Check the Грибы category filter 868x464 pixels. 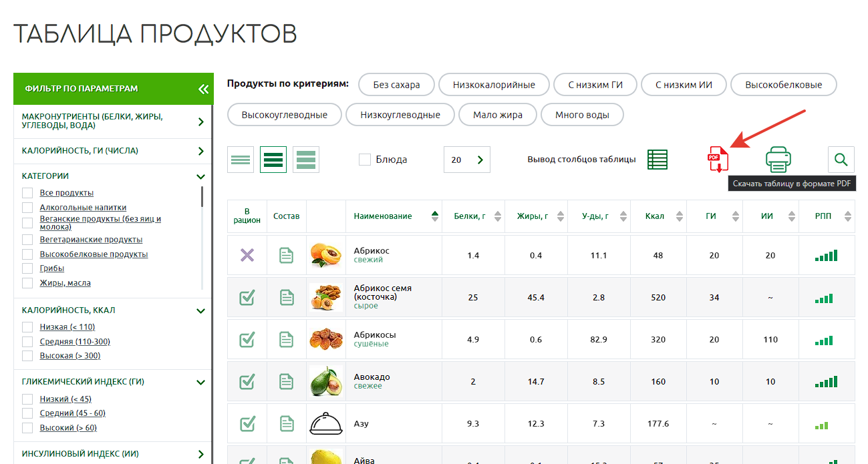coord(27,268)
